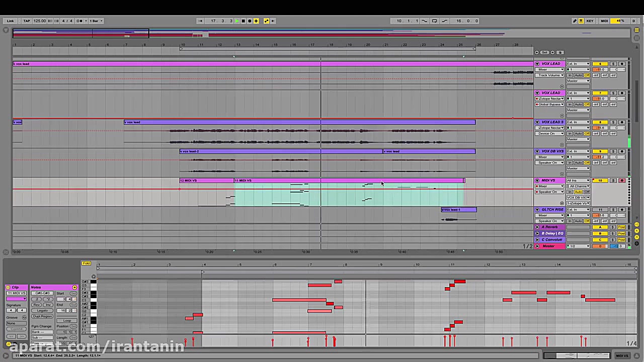Show the In/Out section with I-O button
The width and height of the screenshot is (644, 362).
tap(636, 224)
